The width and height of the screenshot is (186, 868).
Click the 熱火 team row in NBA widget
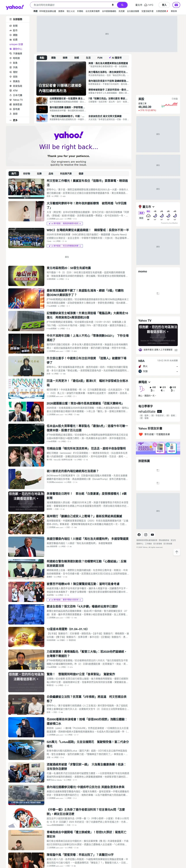click(158, 366)
